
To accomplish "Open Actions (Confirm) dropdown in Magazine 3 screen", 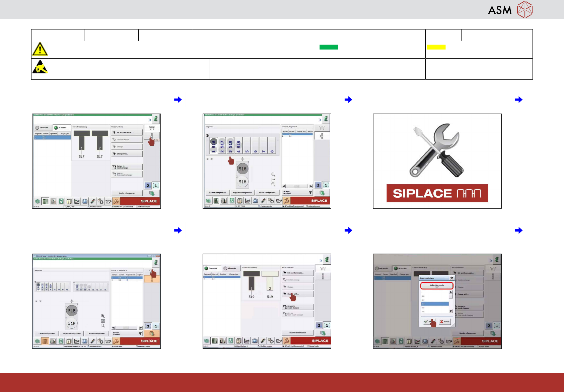I will pyautogui.click(x=127, y=333).
